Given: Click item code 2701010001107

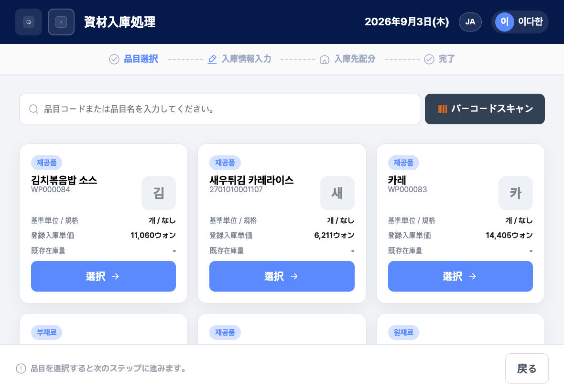Looking at the screenshot, I should 236,189.
